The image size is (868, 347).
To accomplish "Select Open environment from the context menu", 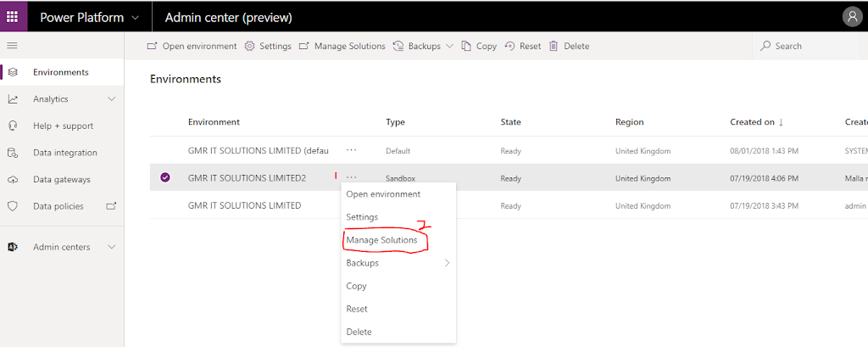I will (x=398, y=194).
